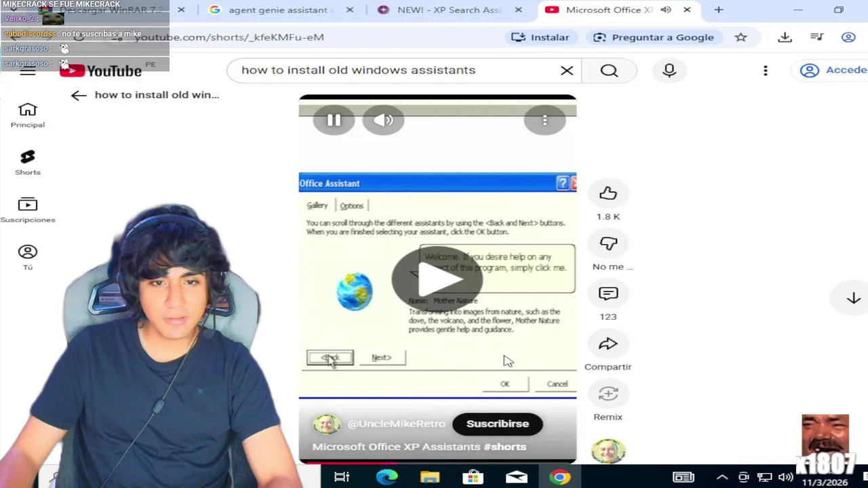This screenshot has height=488, width=868.
Task: Go to Principal in the YouTube sidebar
Action: point(28,115)
